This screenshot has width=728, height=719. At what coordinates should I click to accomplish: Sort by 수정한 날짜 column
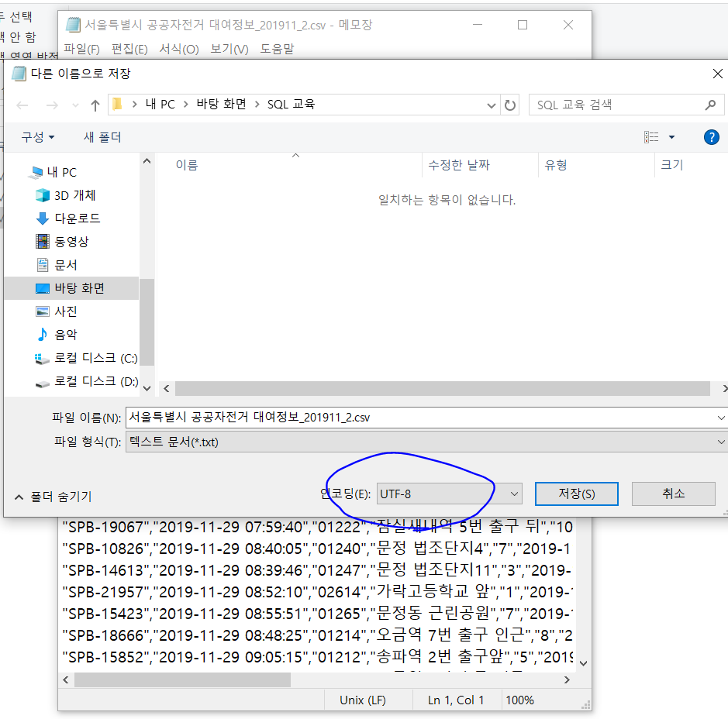pyautogui.click(x=459, y=165)
